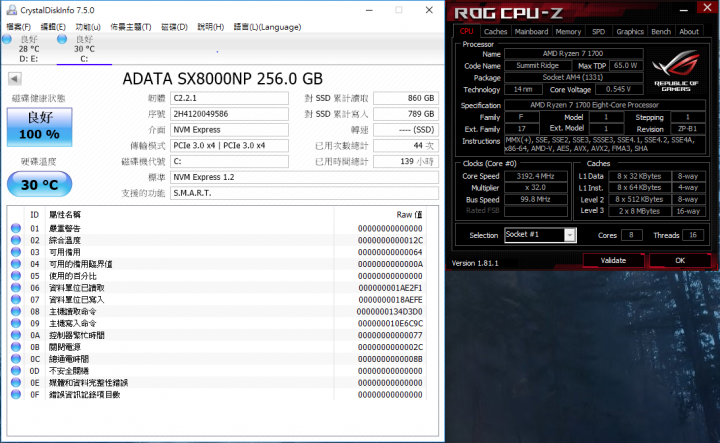Close the ROG CPU-Z window
Image resolution: width=720 pixels, height=443 pixels.
(707, 7)
